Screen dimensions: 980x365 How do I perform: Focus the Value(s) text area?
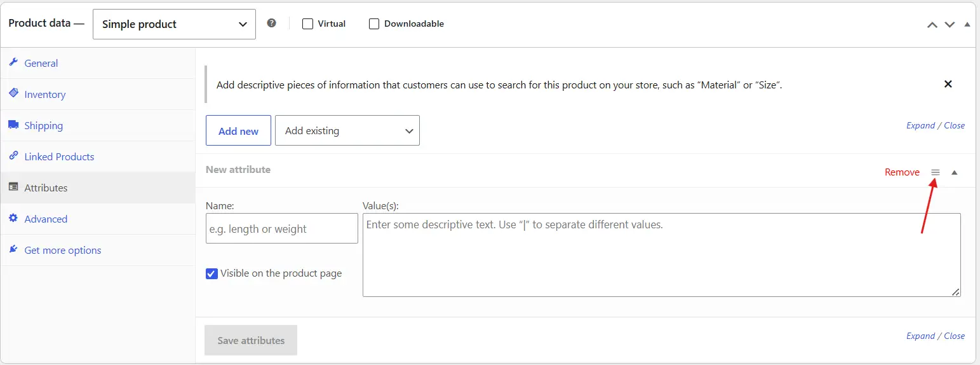coord(661,255)
